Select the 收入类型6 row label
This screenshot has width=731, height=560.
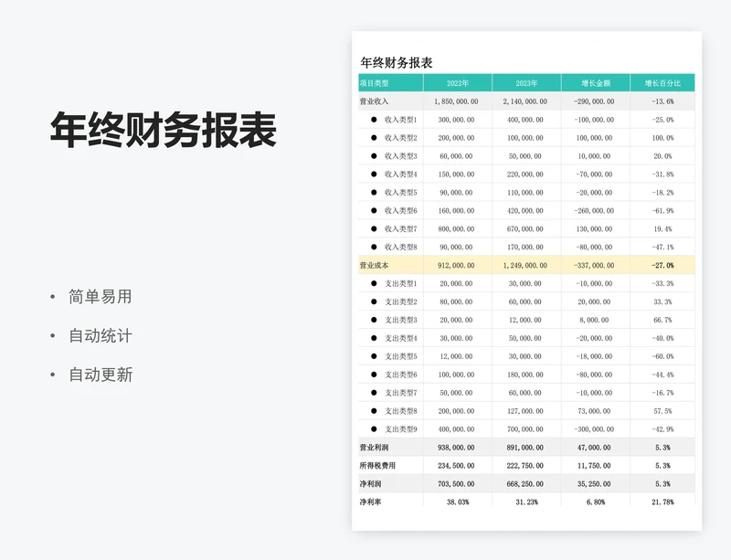click(400, 210)
